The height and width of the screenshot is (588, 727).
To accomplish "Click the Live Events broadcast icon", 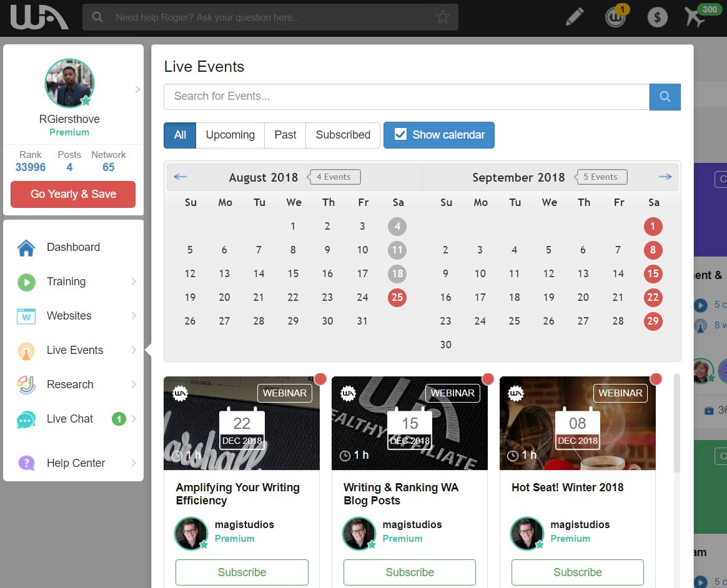I will (26, 350).
